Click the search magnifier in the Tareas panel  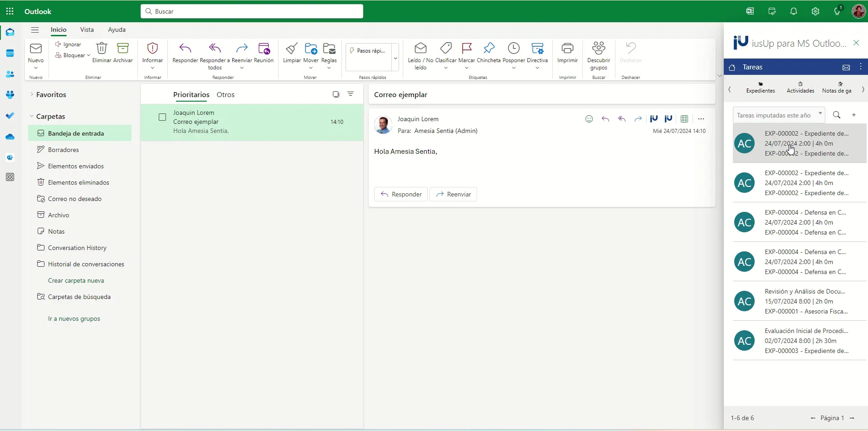point(837,115)
